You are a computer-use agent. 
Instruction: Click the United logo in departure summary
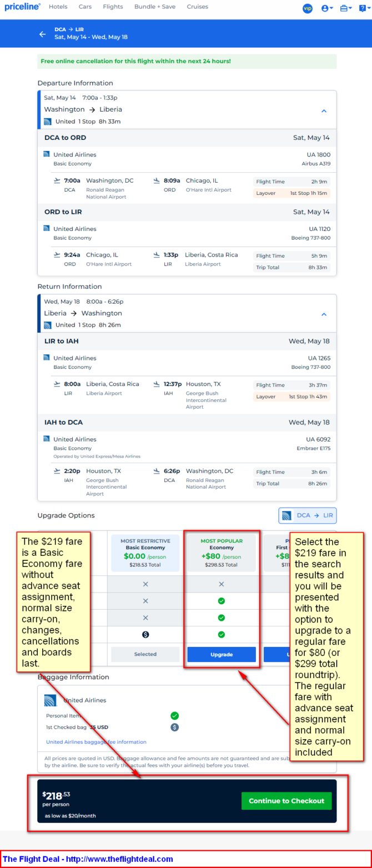pos(48,122)
